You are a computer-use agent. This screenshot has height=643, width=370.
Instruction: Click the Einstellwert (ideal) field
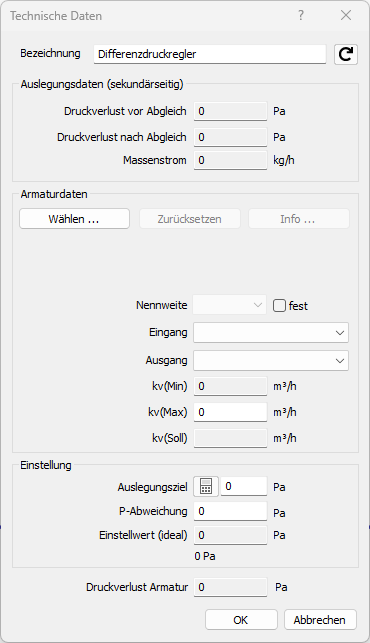click(x=230, y=536)
